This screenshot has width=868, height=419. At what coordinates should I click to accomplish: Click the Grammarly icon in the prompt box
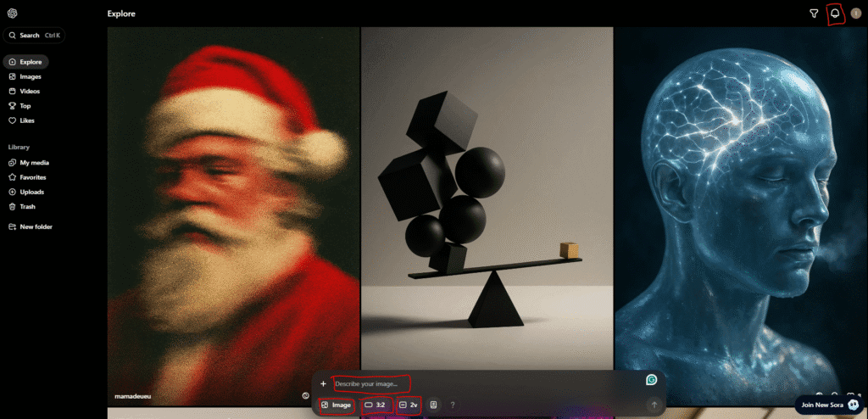651,381
